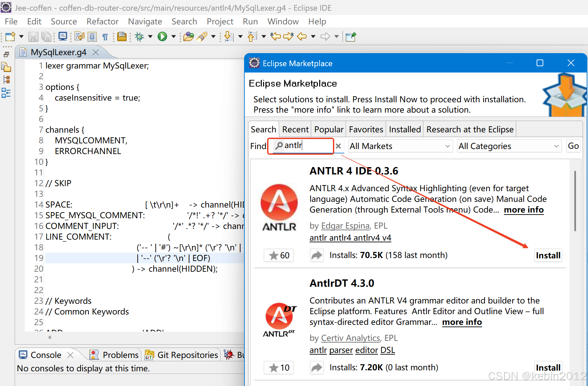Switch to the Recent tab in Marketplace
Viewport: 588px width, 386px height.
click(296, 129)
